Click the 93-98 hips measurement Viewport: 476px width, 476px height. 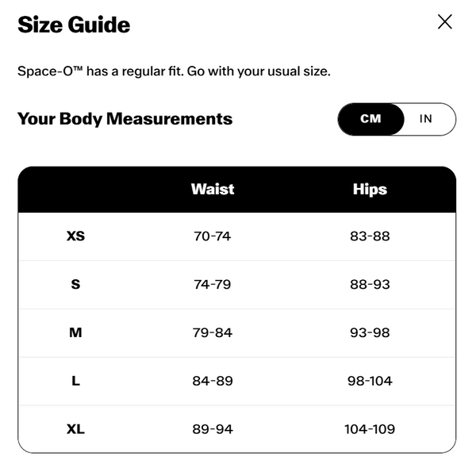click(370, 332)
